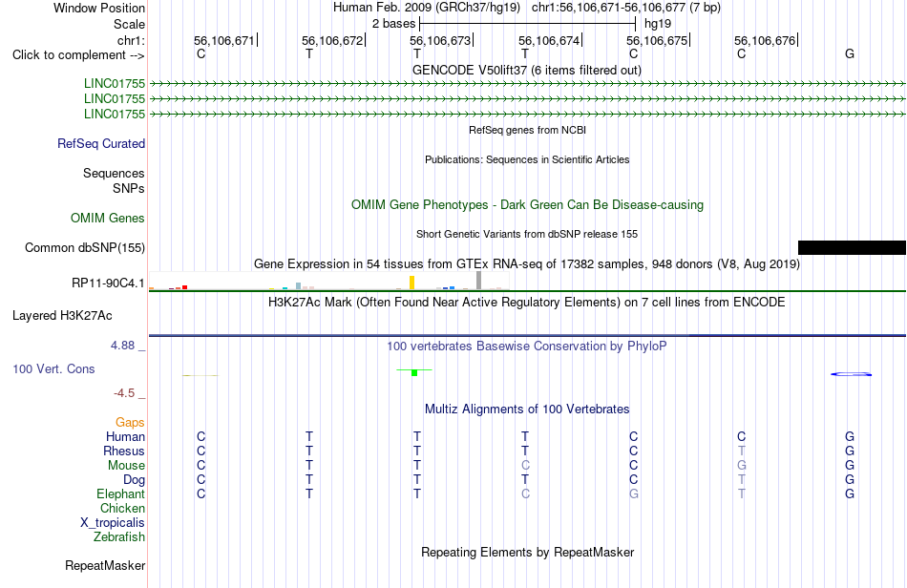
Task: Click the black dbSNP variant block
Action: [852, 247]
